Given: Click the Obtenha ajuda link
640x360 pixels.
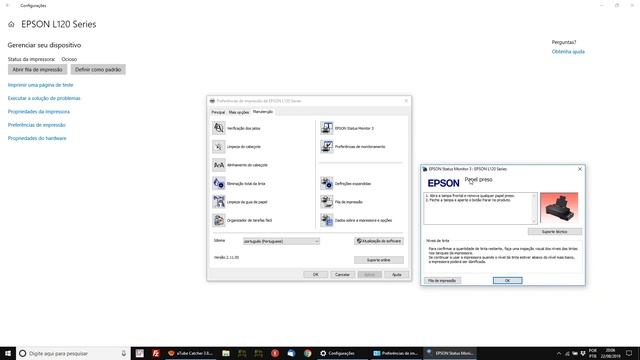Looking at the screenshot, I should click(568, 52).
